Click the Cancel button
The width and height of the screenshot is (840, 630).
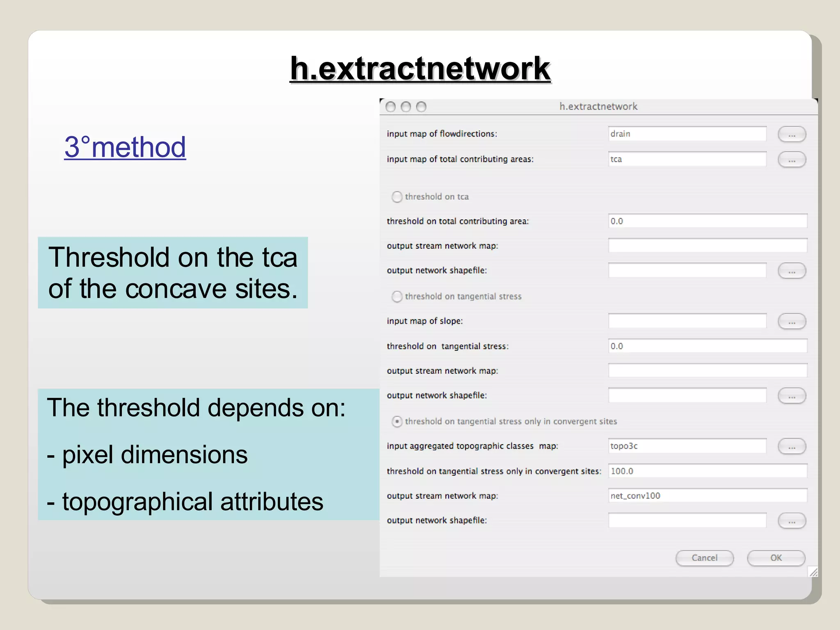pos(704,558)
